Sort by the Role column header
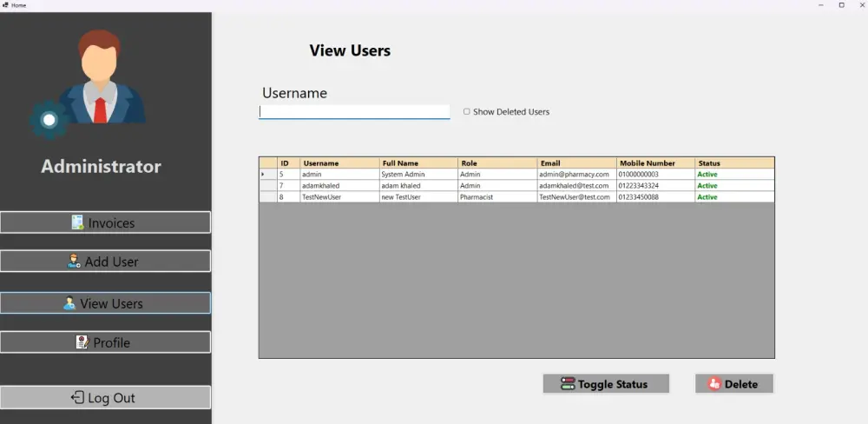 tap(497, 163)
